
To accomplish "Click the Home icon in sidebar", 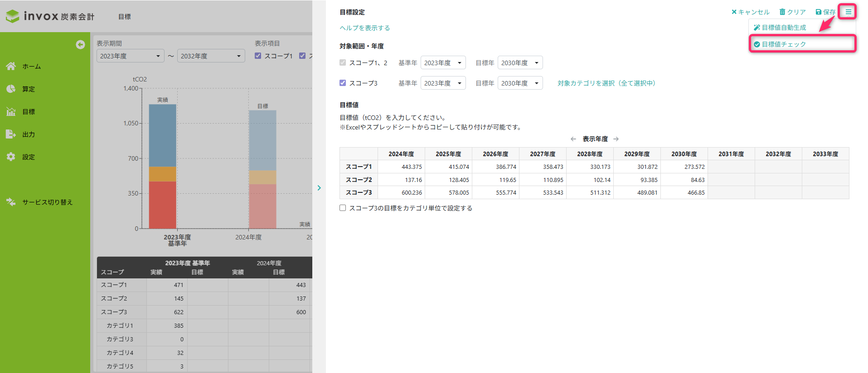I will [11, 66].
